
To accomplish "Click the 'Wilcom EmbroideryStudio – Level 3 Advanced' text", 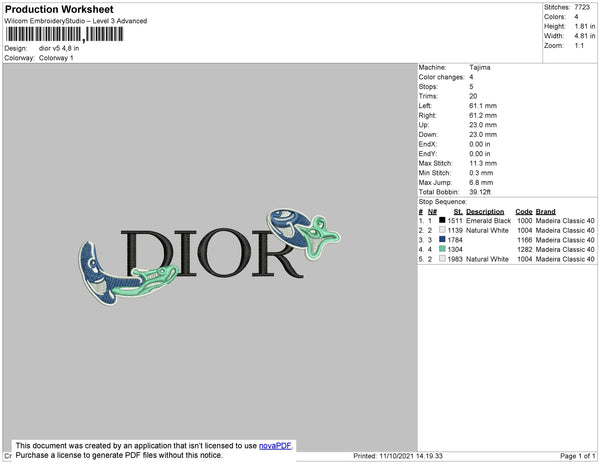I will 76,21.
